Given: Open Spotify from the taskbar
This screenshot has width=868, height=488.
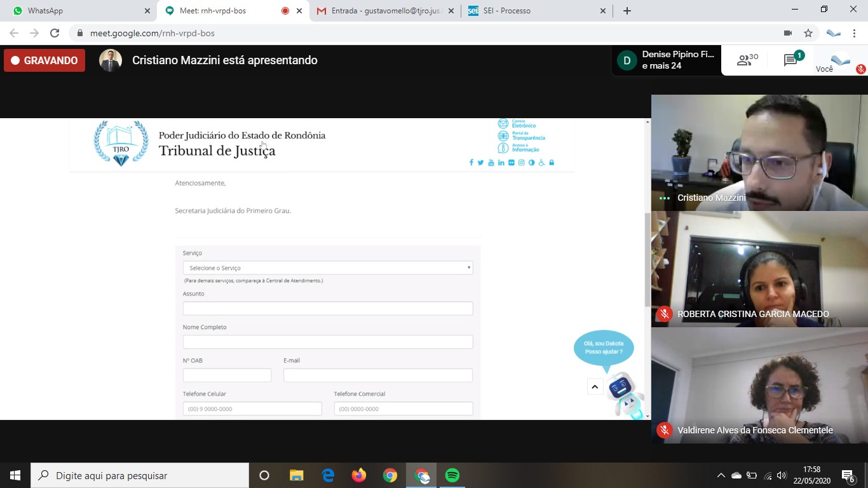Looking at the screenshot, I should [x=452, y=475].
